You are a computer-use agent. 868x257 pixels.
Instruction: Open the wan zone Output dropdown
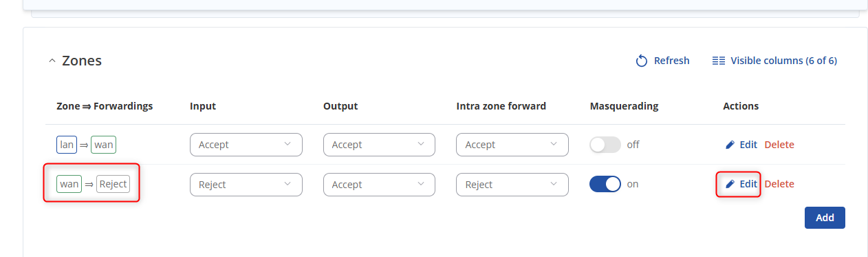[379, 185]
